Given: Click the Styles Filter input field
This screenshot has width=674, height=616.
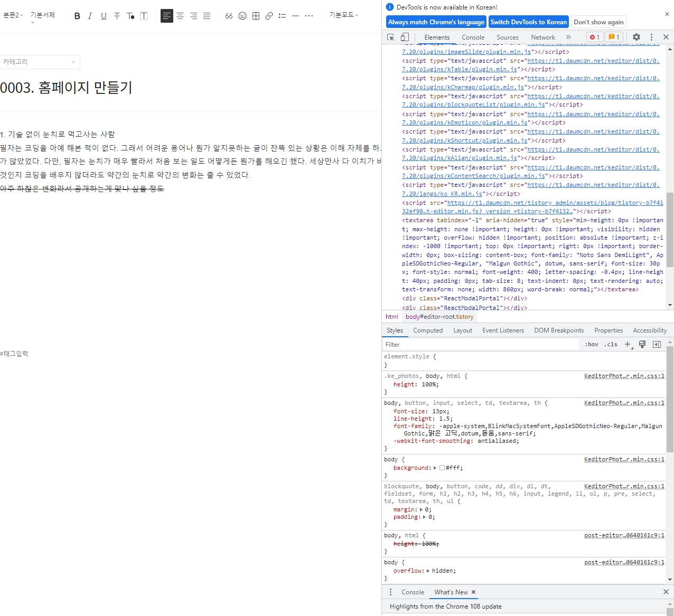Looking at the screenshot, I should [481, 344].
